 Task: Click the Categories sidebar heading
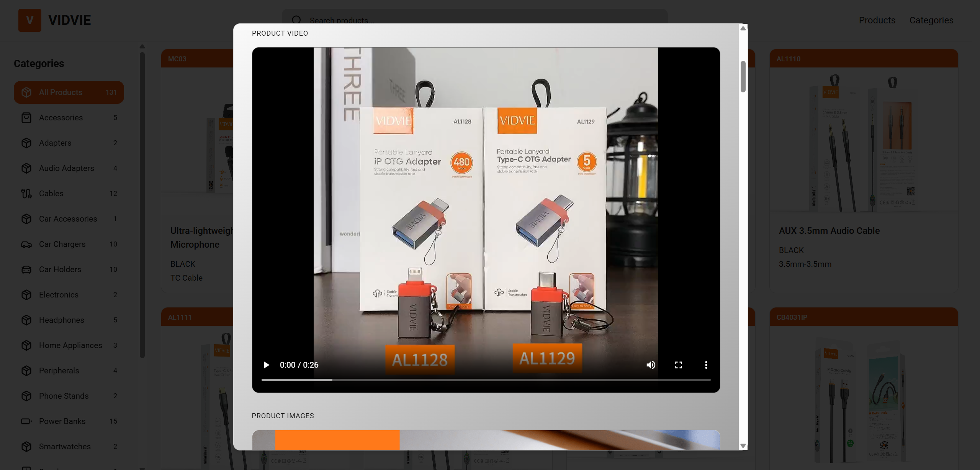point(39,64)
